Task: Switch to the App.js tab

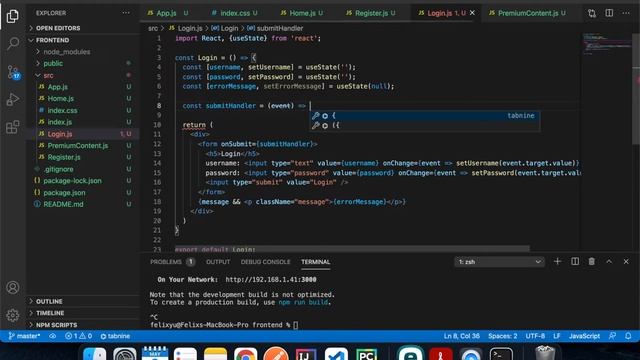Action: [167, 13]
